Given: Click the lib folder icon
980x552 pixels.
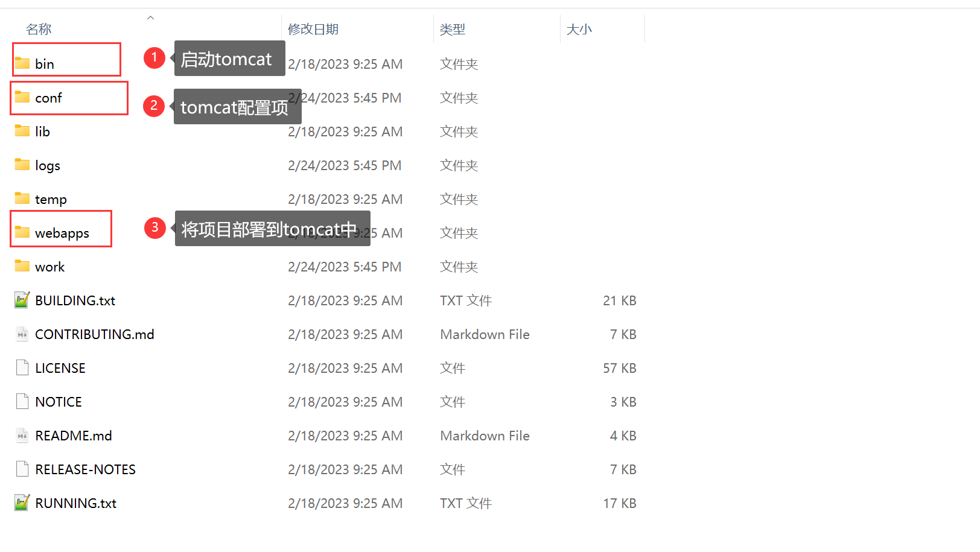Looking at the screenshot, I should (x=22, y=131).
